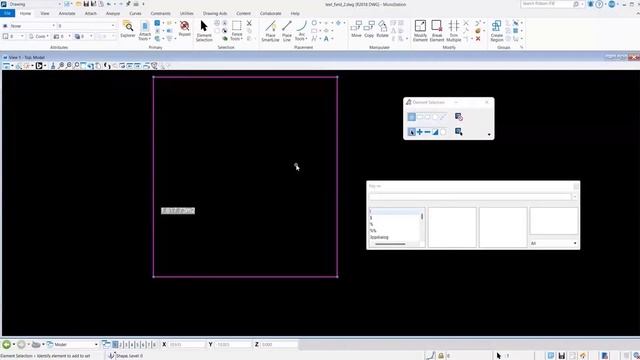Open the Model dropdown in view groups
Screen dimensions: 640x360
(73, 344)
